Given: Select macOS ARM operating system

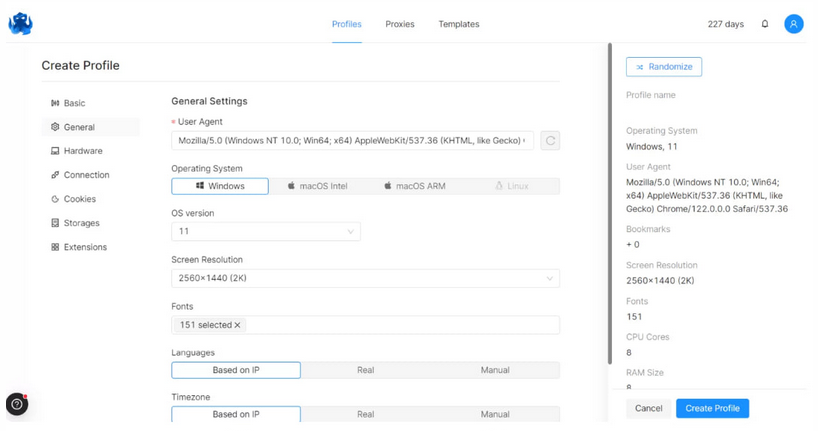Looking at the screenshot, I should [414, 186].
